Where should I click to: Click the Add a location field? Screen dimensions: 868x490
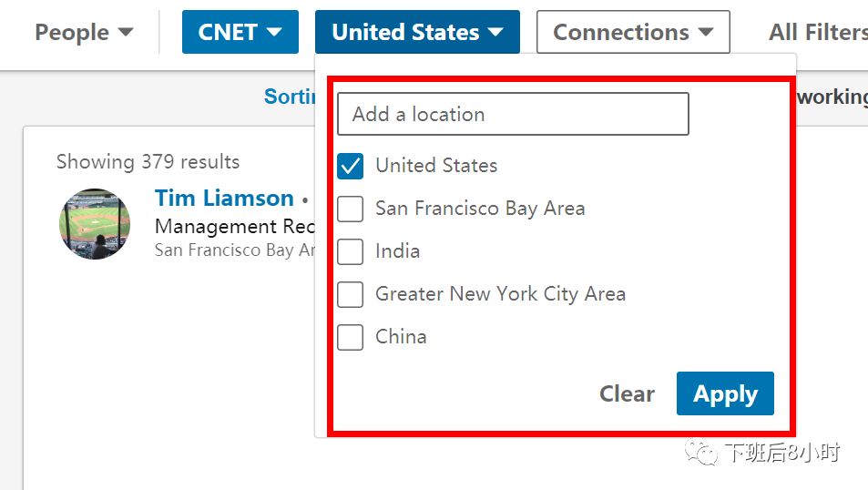coord(513,114)
